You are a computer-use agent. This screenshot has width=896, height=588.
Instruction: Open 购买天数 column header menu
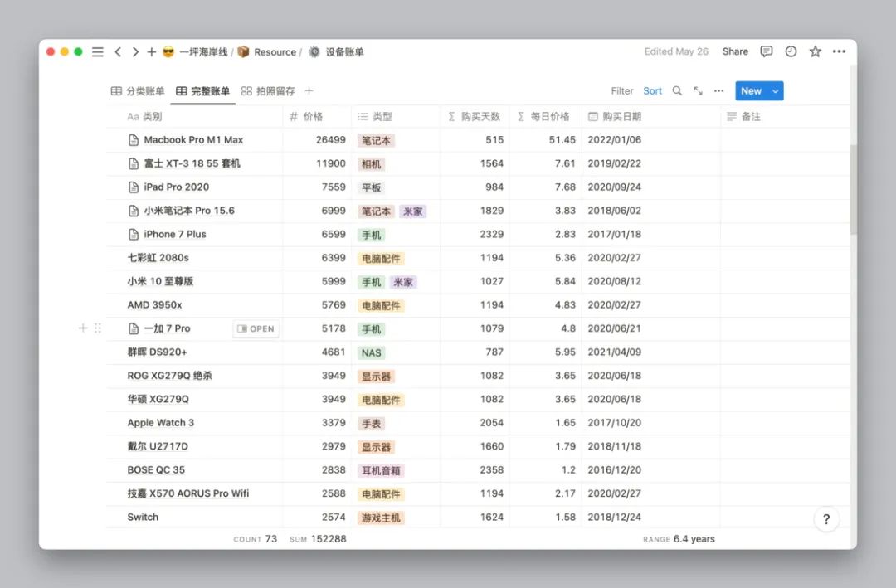coord(475,117)
